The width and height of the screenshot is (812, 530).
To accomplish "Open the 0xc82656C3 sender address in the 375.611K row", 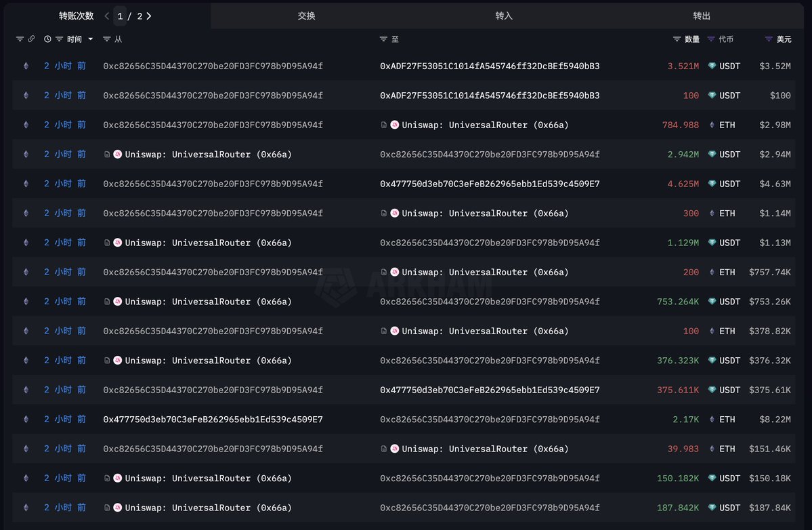I will (213, 390).
